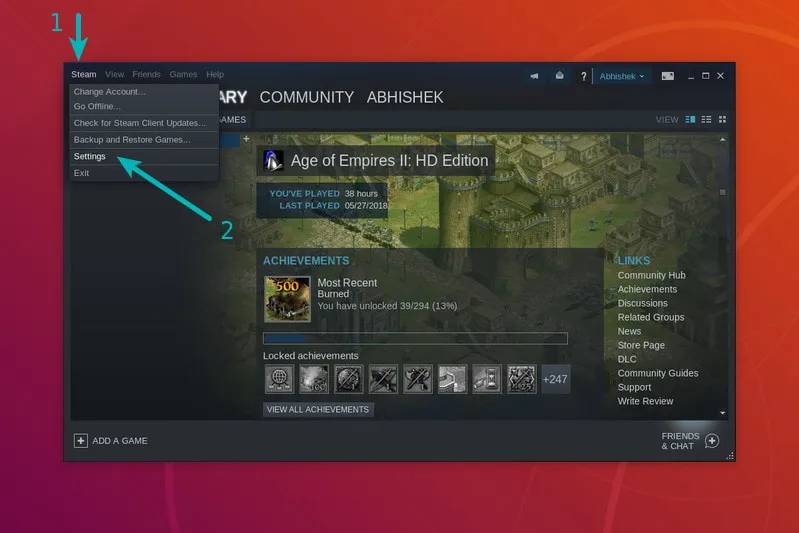Click the Write Review link
This screenshot has width=799, height=533.
(x=645, y=402)
